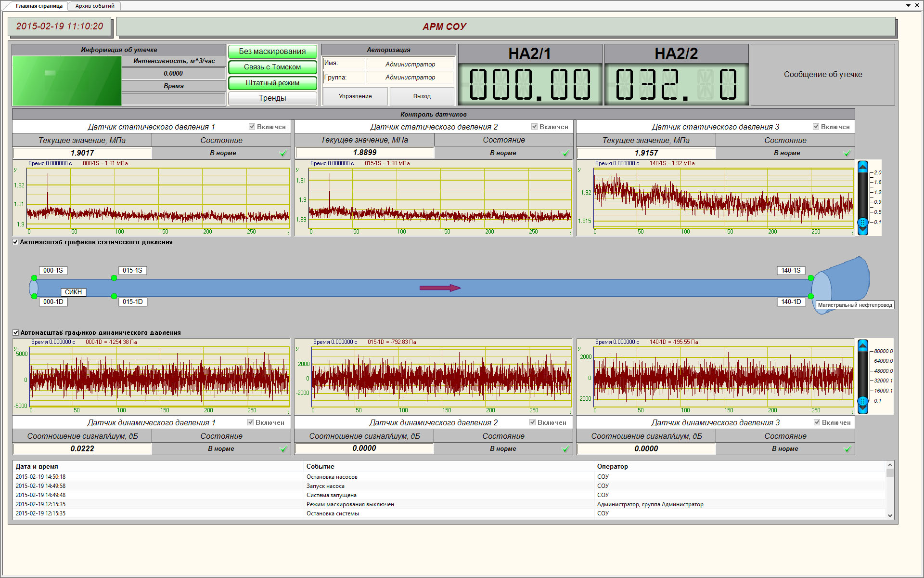Toggle Включен for static pressure sensor 1
Screen dimensions: 924x578
pyautogui.click(x=252, y=127)
